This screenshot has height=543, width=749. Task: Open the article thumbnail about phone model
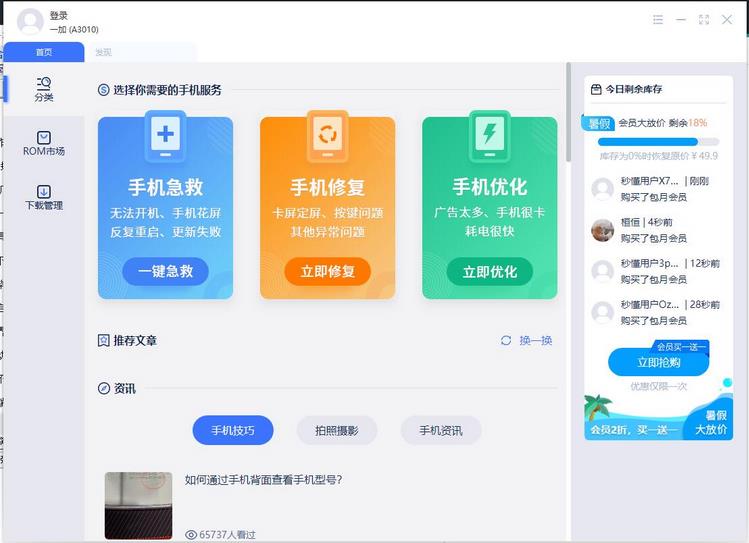138,505
